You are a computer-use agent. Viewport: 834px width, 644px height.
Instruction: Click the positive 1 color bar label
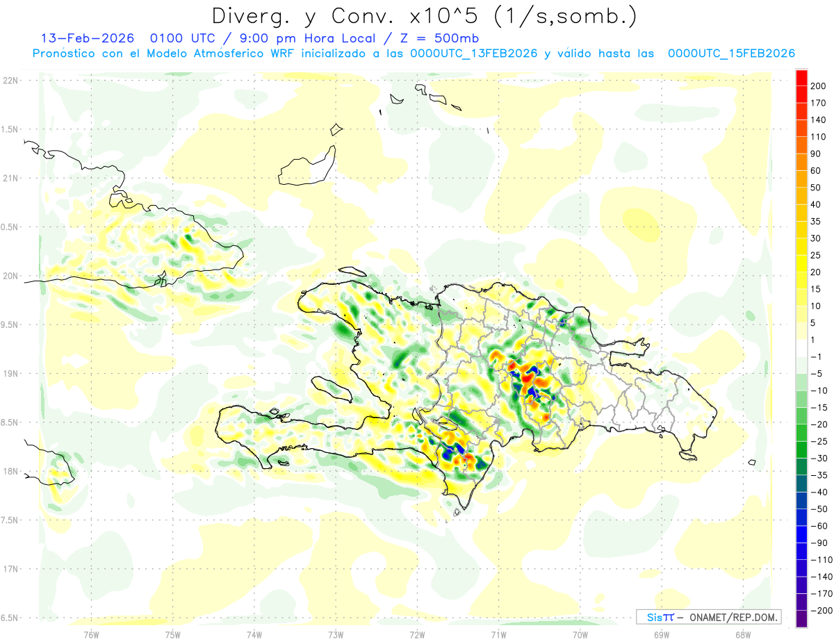pos(814,340)
